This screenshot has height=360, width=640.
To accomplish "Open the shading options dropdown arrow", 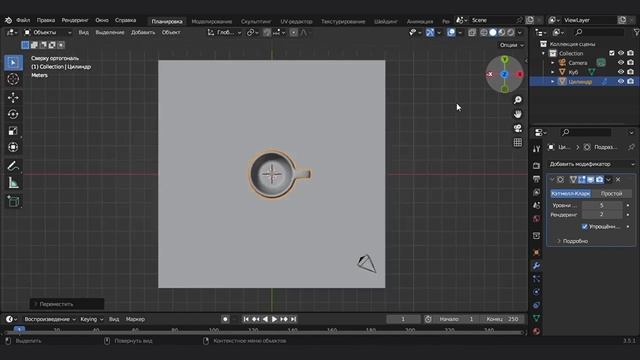I will [x=520, y=32].
